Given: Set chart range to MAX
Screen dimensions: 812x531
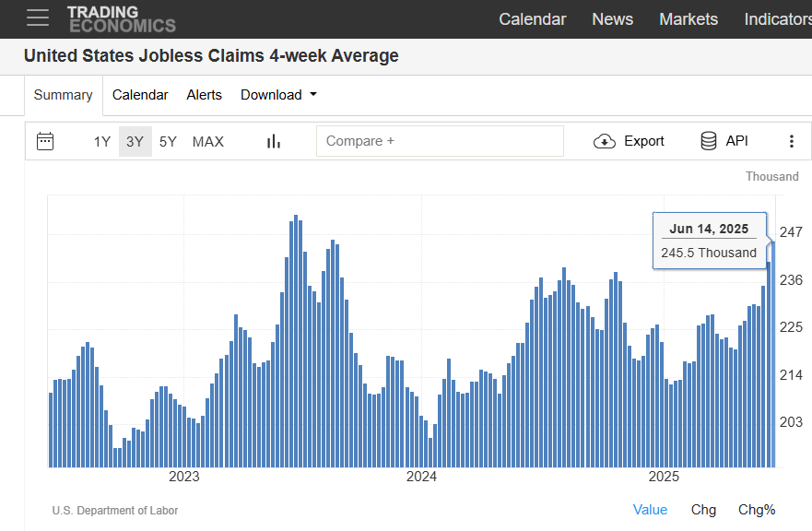Looking at the screenshot, I should [x=208, y=141].
